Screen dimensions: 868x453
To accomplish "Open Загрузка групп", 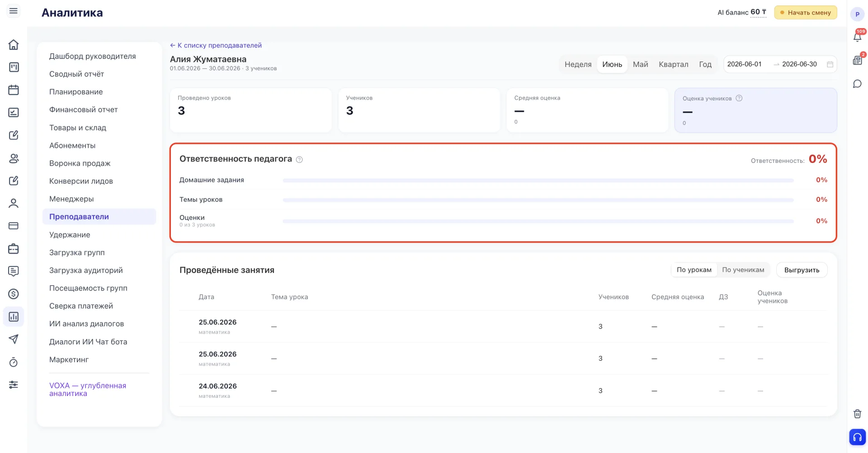I will [77, 253].
